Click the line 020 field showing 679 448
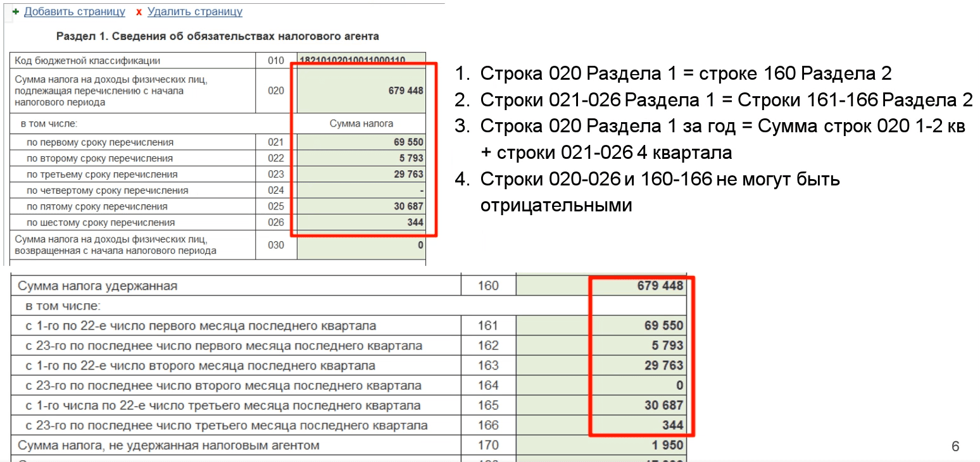The width and height of the screenshot is (980, 462). click(361, 91)
